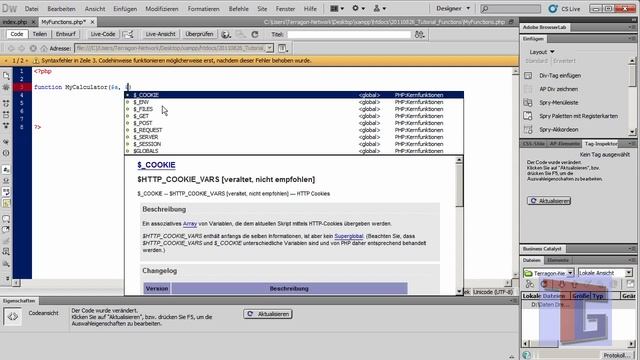Open the Bearbeiten menu
The height and width of the screenshot is (360, 640).
tap(61, 9)
